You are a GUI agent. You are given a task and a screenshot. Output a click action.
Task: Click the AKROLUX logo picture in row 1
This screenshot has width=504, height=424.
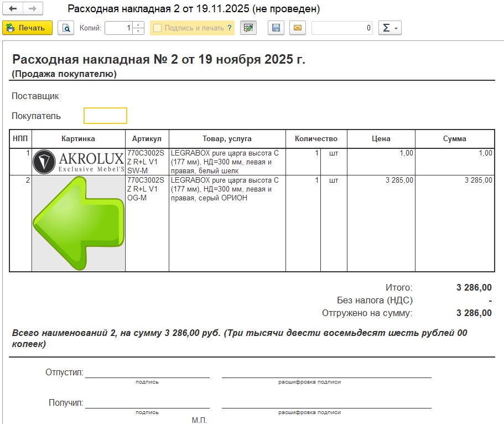[x=79, y=162]
